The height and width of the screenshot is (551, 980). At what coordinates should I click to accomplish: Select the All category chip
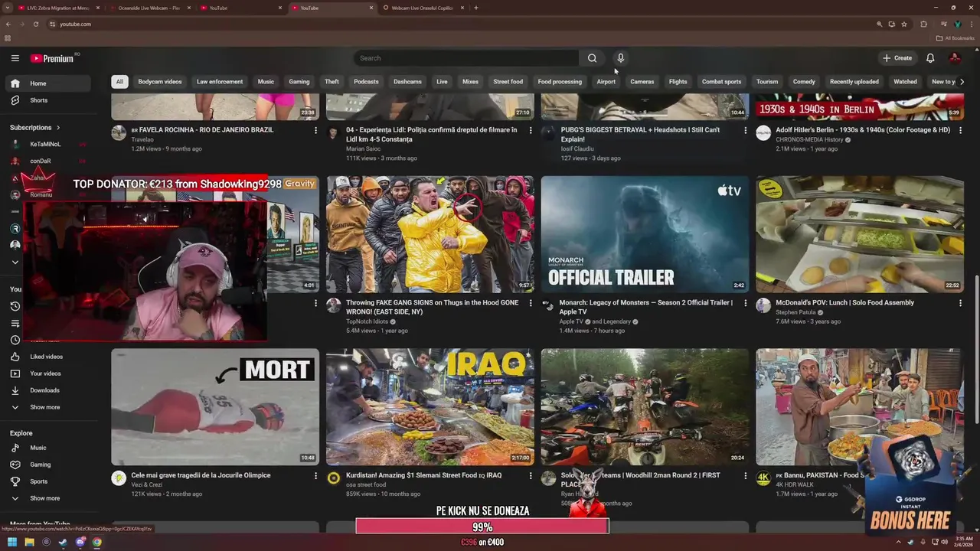pyautogui.click(x=119, y=82)
